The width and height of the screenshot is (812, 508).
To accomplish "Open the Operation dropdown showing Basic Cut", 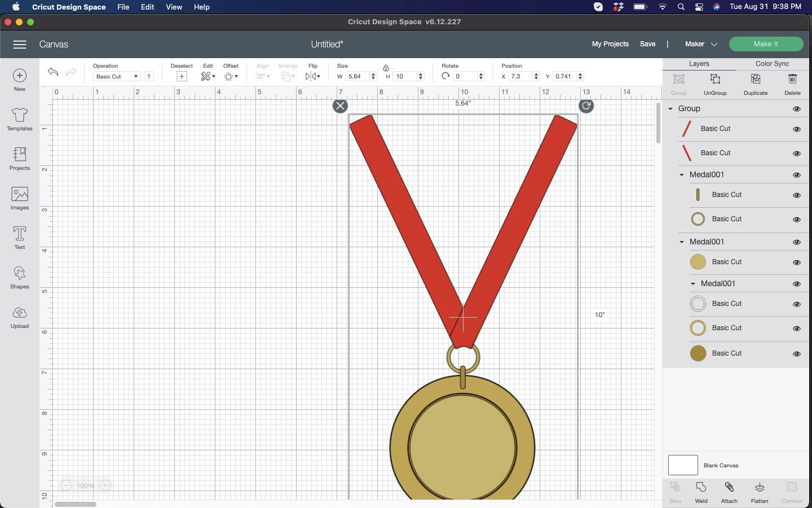I will [x=116, y=76].
